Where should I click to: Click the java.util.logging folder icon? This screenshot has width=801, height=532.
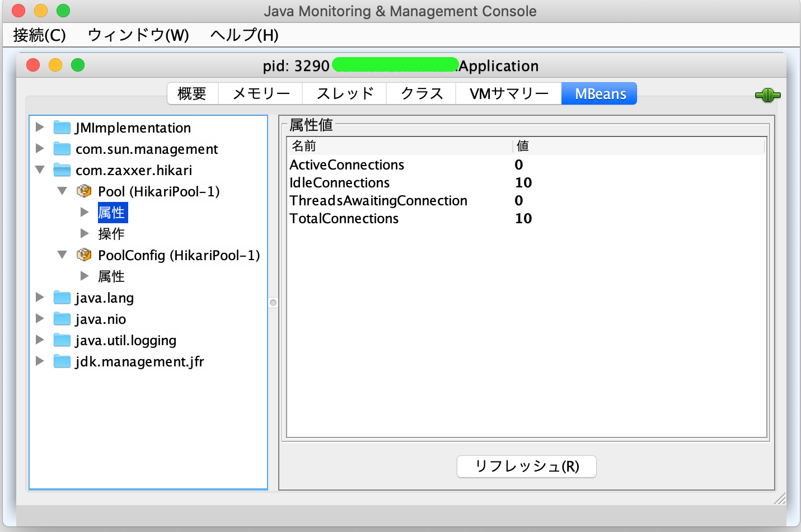click(62, 340)
